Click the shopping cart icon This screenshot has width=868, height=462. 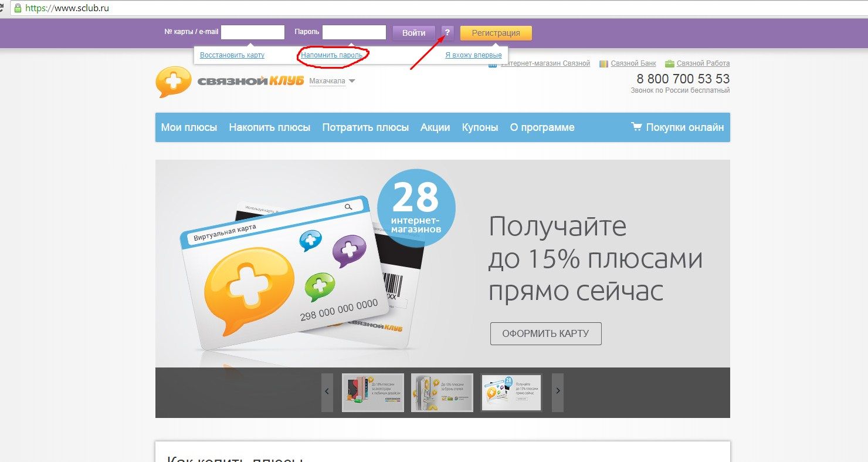tap(636, 127)
